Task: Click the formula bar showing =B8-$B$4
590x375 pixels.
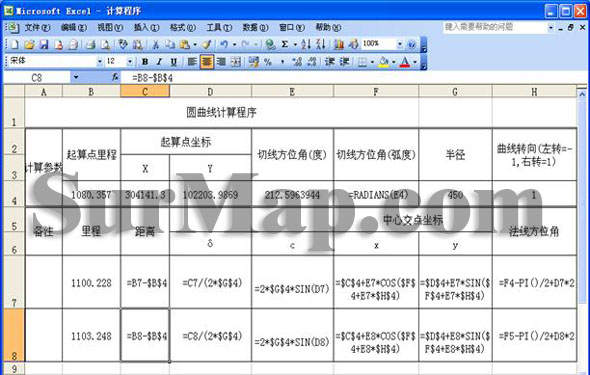Action: (x=354, y=77)
